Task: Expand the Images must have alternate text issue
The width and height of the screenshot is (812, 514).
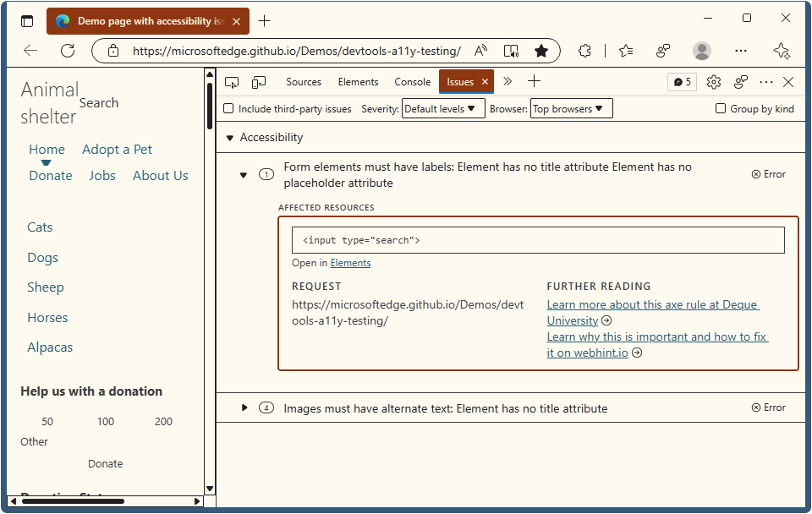Action: [244, 407]
